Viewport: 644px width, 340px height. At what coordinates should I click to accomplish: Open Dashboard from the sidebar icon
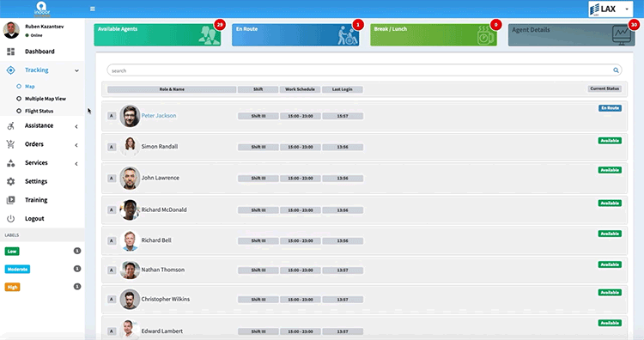point(10,52)
